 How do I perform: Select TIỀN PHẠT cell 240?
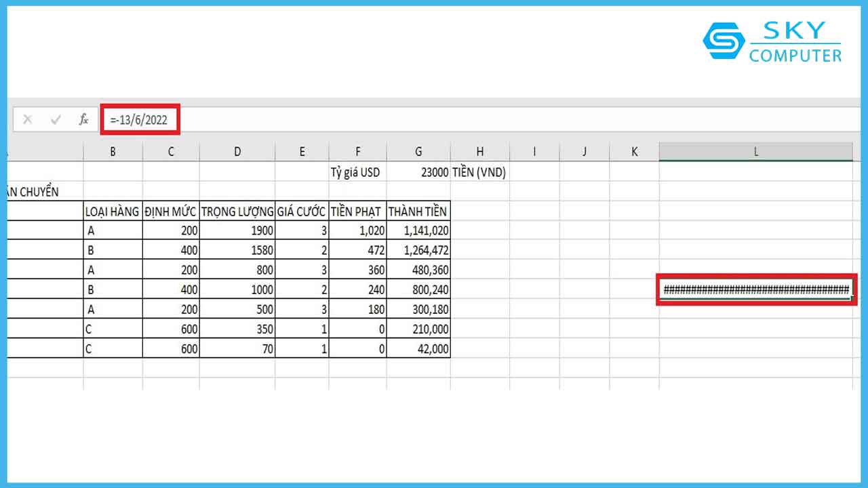click(357, 289)
